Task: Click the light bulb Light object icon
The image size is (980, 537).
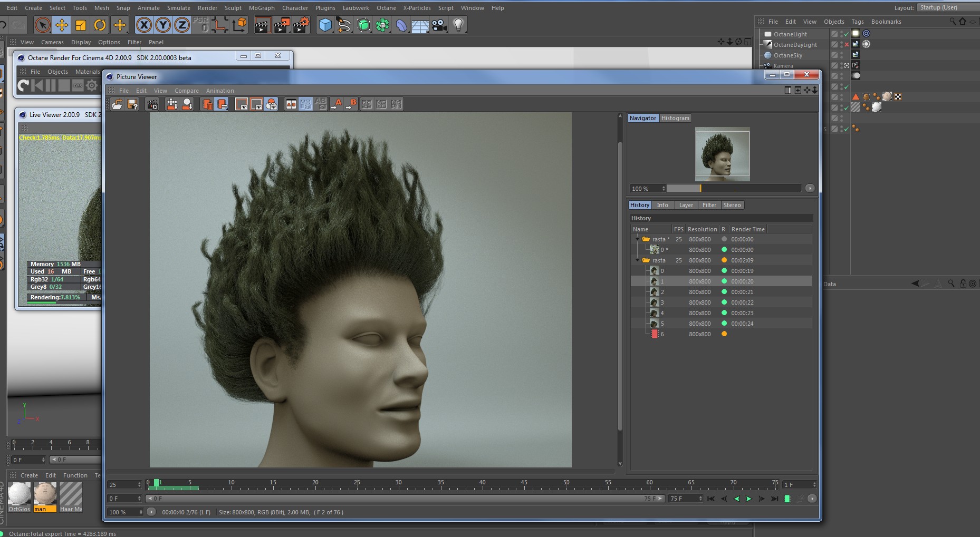Action: (458, 25)
